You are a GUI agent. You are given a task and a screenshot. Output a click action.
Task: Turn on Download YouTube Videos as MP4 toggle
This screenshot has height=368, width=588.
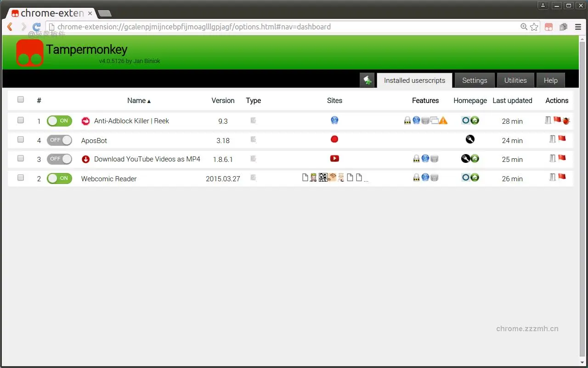point(60,159)
